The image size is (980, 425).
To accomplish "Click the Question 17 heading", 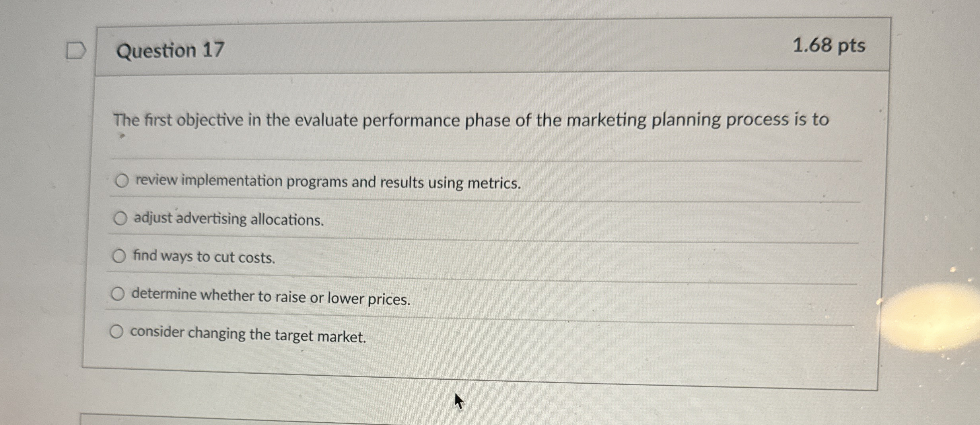I will pos(170,50).
